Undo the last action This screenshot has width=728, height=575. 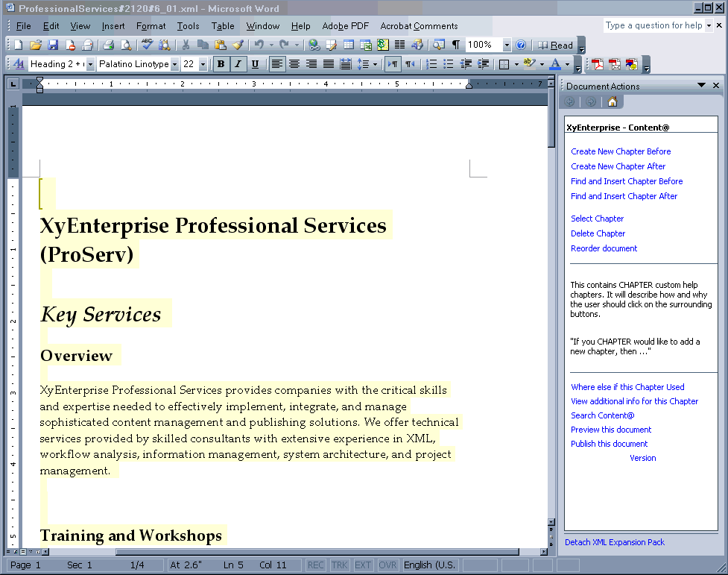tap(259, 45)
